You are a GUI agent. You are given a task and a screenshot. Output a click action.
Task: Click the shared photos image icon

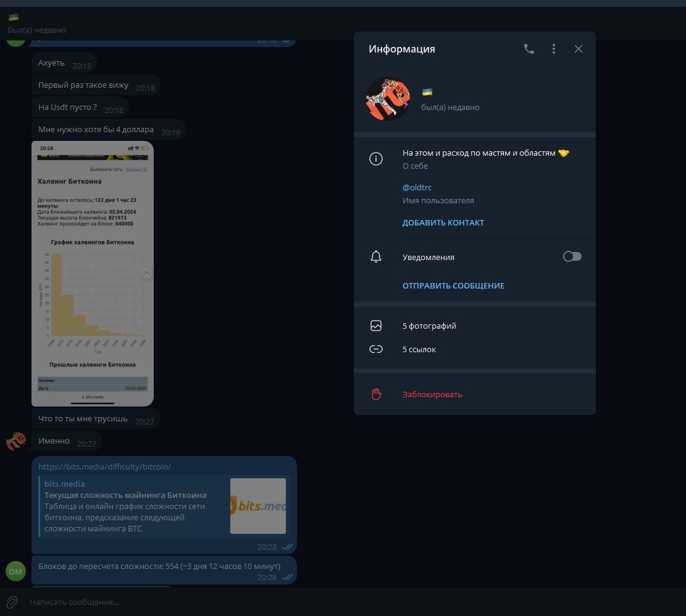click(376, 326)
